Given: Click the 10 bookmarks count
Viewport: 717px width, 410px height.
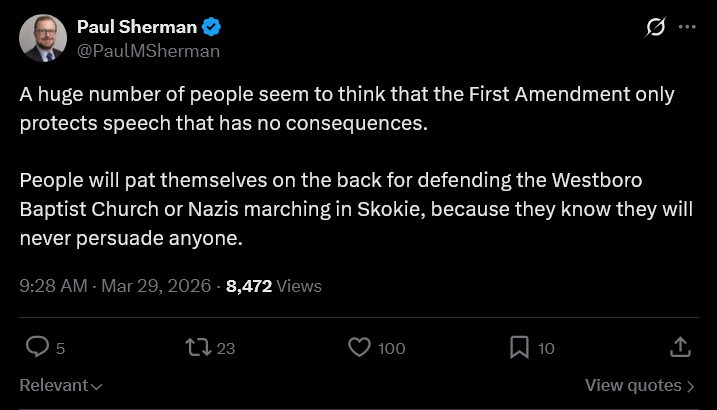Looking at the screenshot, I should point(546,348).
